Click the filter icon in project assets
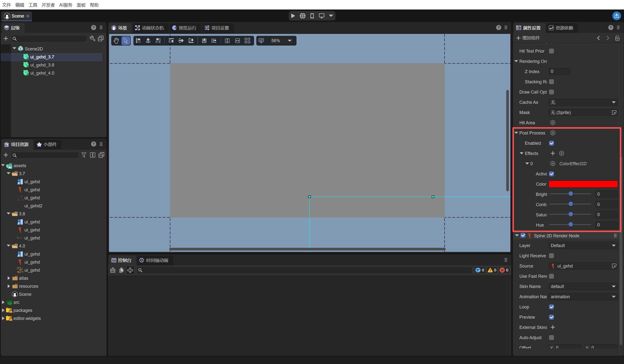The image size is (624, 364). click(x=84, y=155)
